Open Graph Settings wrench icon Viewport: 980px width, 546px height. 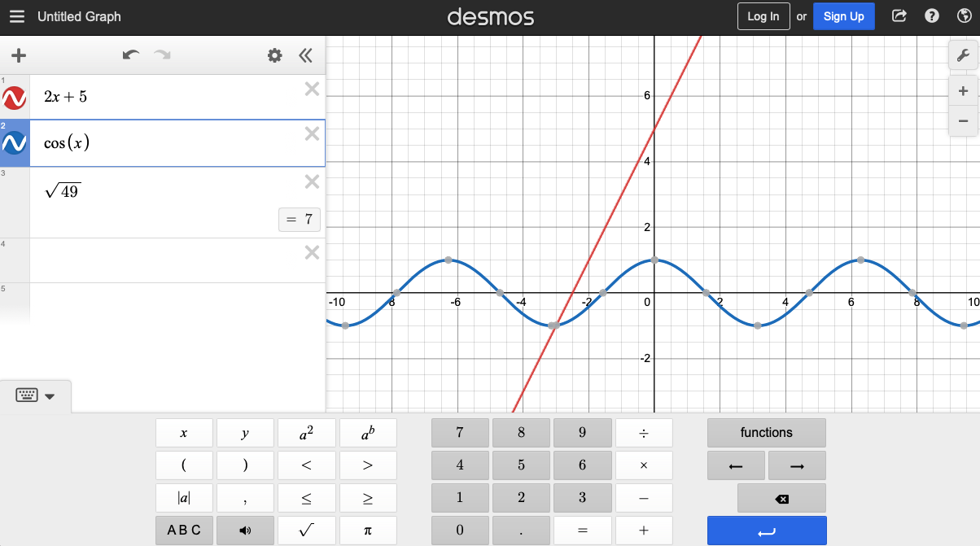coord(963,55)
